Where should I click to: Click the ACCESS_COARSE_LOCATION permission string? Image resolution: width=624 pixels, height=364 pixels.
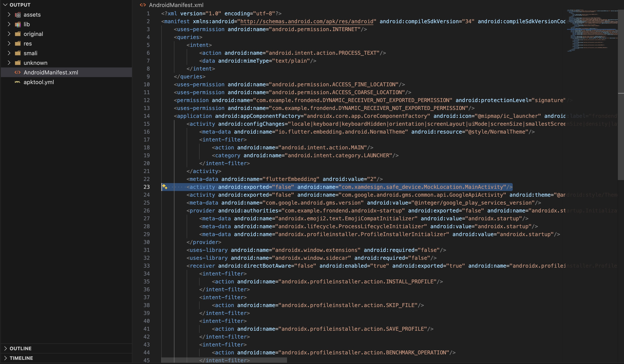coord(337,93)
